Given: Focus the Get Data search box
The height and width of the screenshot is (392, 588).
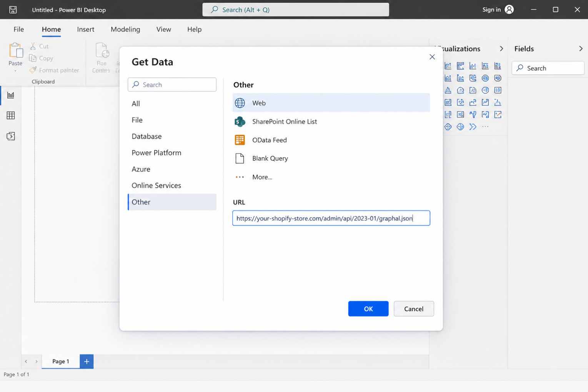Looking at the screenshot, I should point(172,85).
